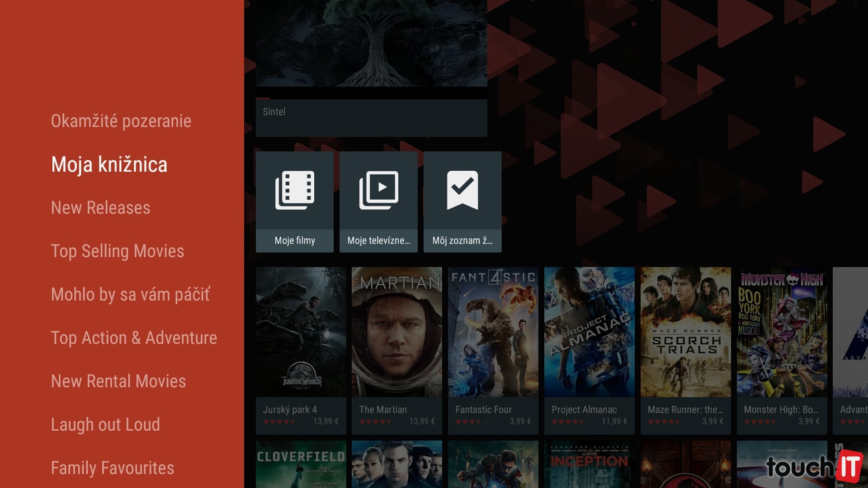Select Moja knižnica menu item
868x488 pixels.
(109, 164)
